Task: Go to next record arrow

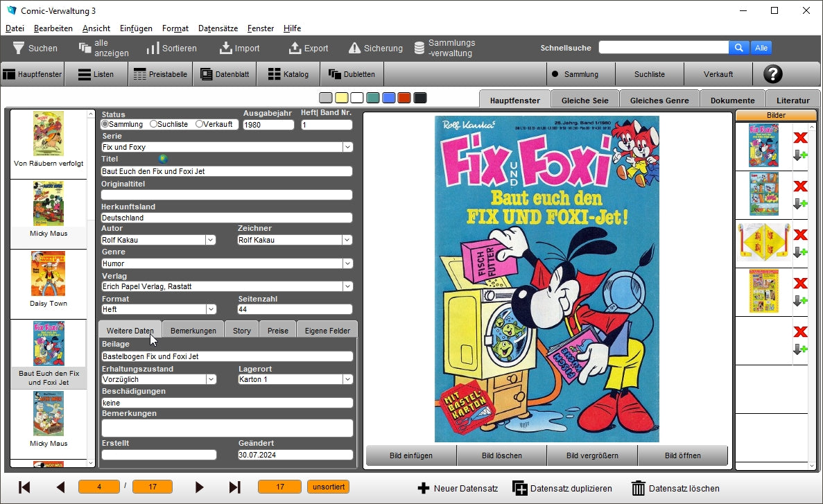Action: [200, 487]
